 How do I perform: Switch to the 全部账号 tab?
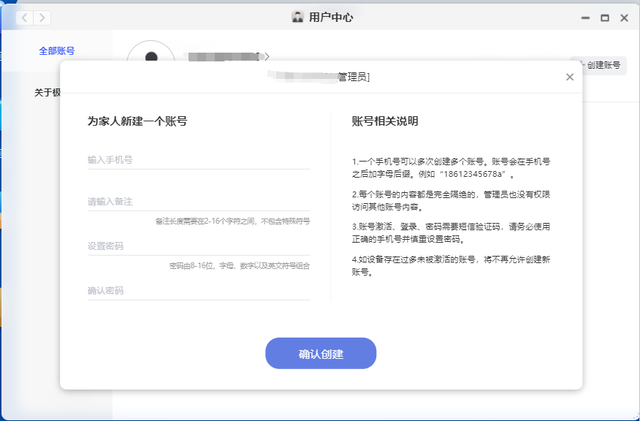tap(56, 50)
